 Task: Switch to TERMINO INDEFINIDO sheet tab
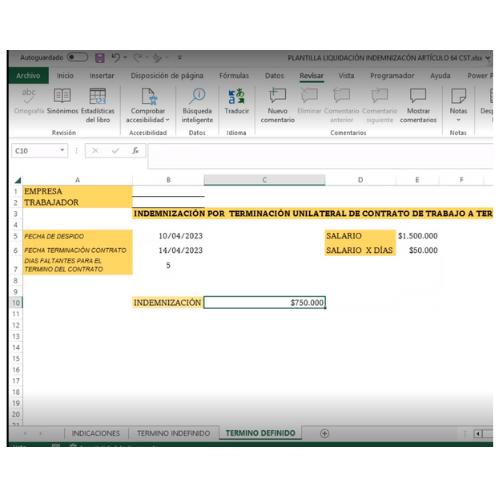point(174,433)
